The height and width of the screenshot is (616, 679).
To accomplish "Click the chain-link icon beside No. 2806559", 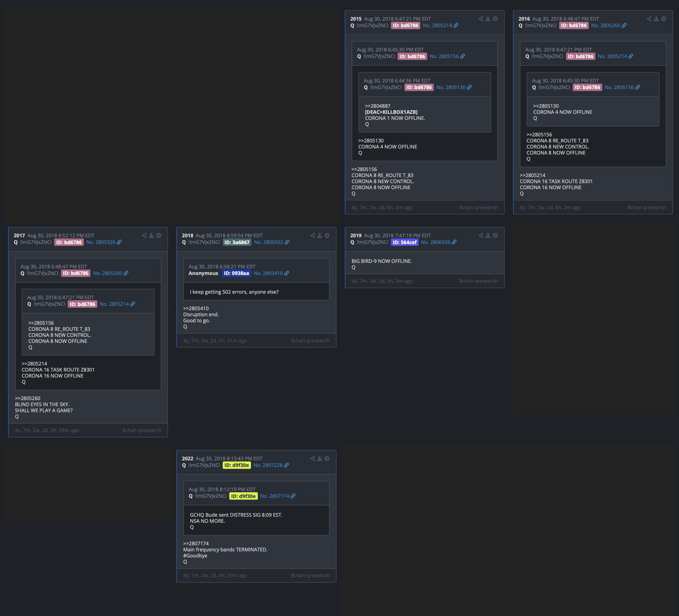I will coord(454,242).
